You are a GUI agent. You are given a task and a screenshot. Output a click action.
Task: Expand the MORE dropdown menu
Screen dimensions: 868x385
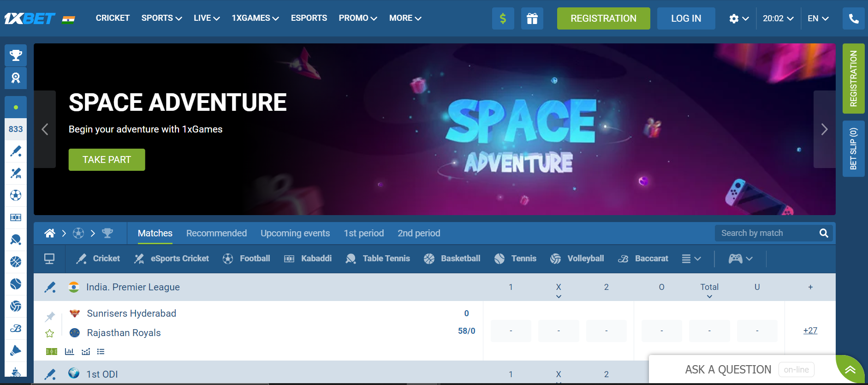pos(405,18)
